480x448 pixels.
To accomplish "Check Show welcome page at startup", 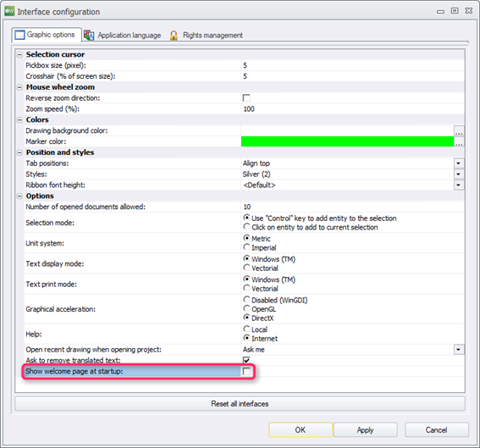I will pos(246,372).
